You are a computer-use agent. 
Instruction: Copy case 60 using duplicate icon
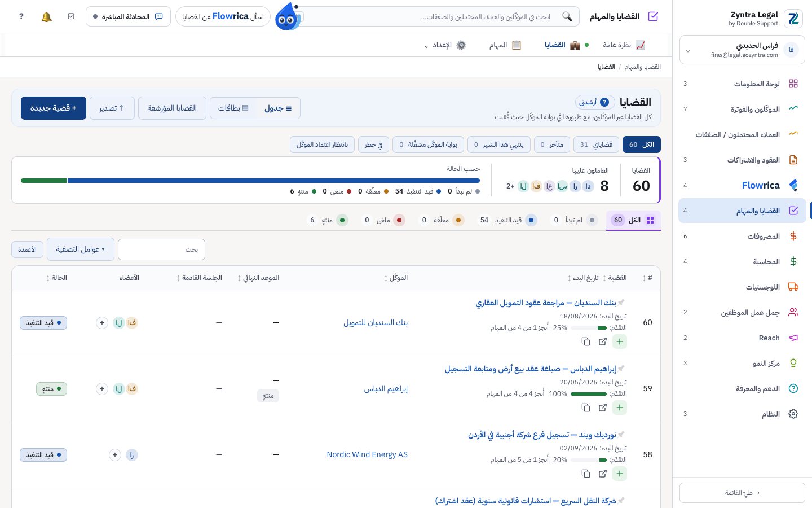click(x=586, y=341)
